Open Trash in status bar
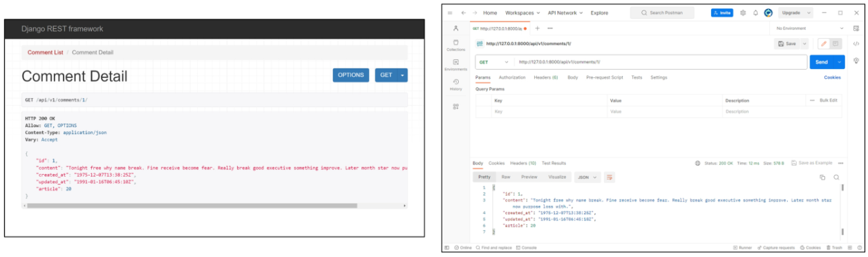 834,247
